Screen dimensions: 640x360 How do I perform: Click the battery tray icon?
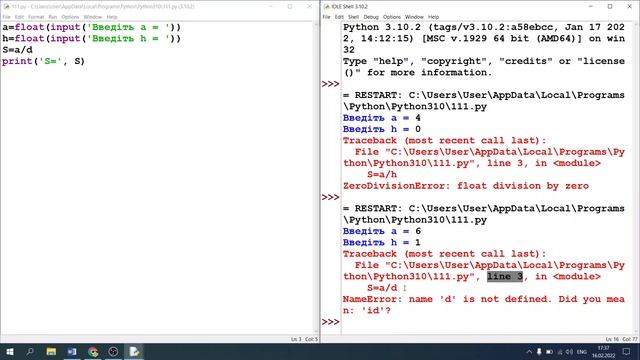tap(549, 351)
